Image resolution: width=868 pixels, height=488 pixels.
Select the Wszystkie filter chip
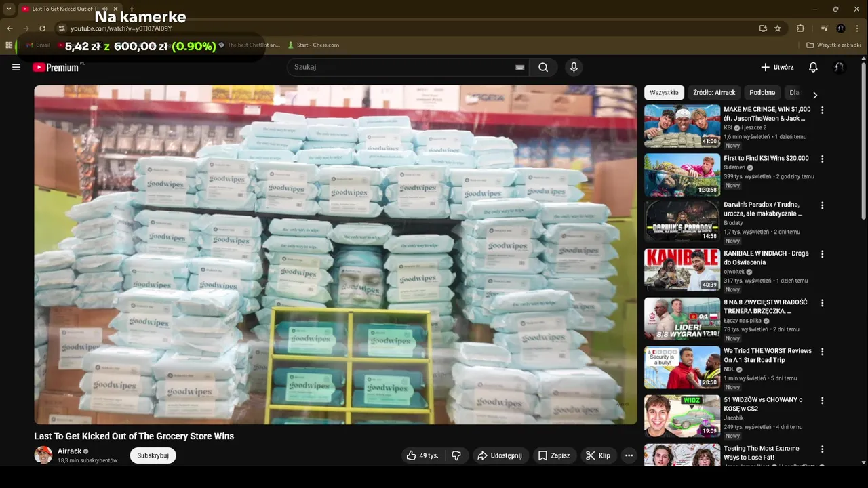coord(664,93)
